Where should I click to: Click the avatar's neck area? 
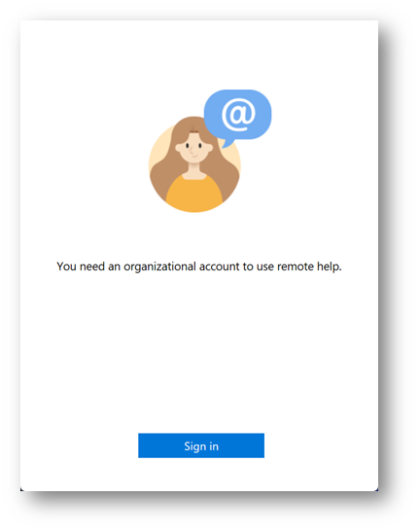click(x=193, y=169)
